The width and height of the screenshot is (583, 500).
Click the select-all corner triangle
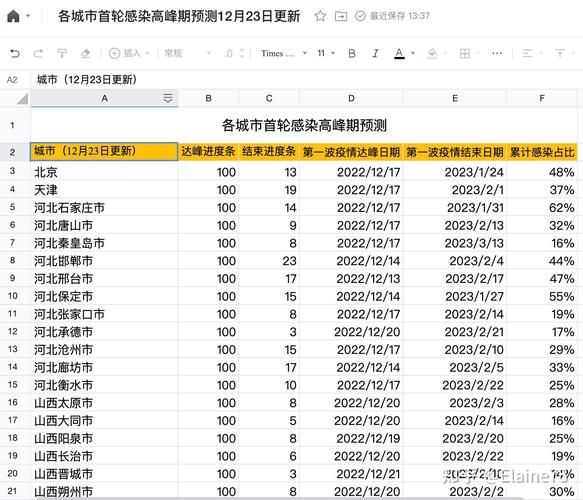pyautogui.click(x=22, y=99)
